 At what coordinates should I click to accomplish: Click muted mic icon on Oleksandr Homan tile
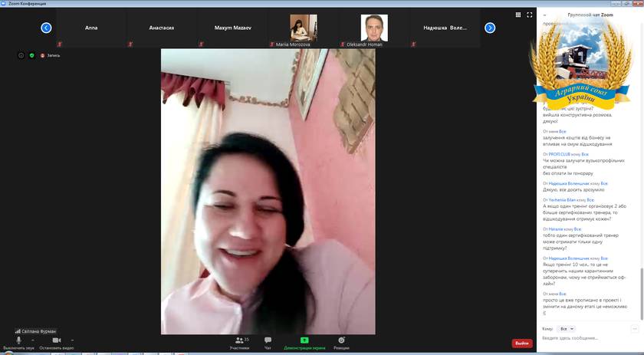[x=342, y=44]
